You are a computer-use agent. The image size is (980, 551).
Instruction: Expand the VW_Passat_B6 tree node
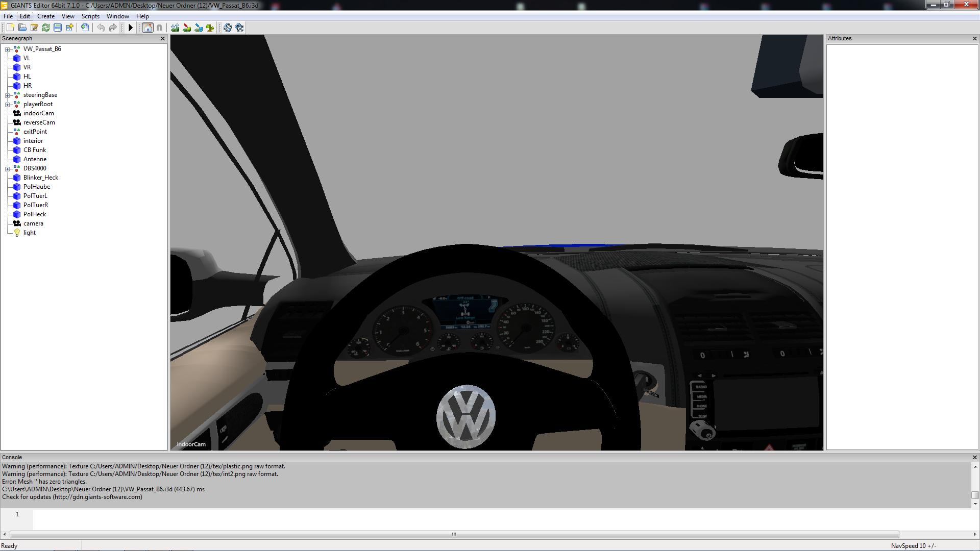pos(7,49)
